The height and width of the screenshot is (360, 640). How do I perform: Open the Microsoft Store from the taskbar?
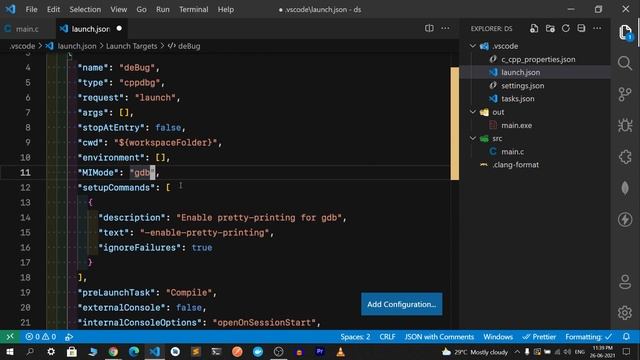click(72, 351)
